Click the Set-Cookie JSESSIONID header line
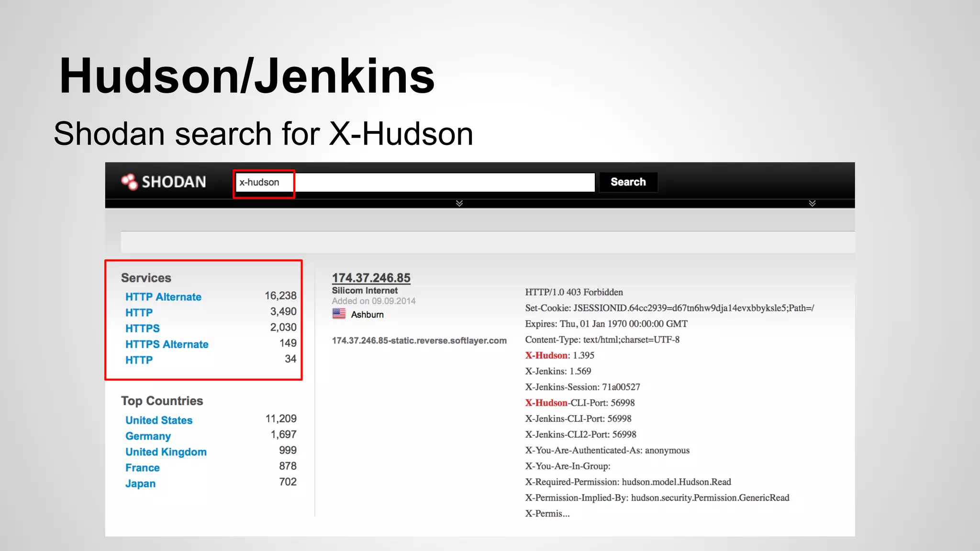980x551 pixels. tap(669, 308)
